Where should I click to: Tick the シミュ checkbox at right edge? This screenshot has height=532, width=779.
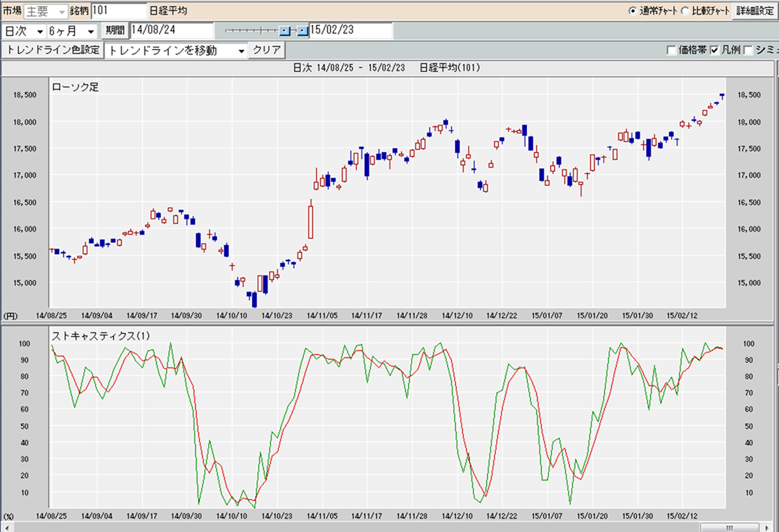[749, 50]
